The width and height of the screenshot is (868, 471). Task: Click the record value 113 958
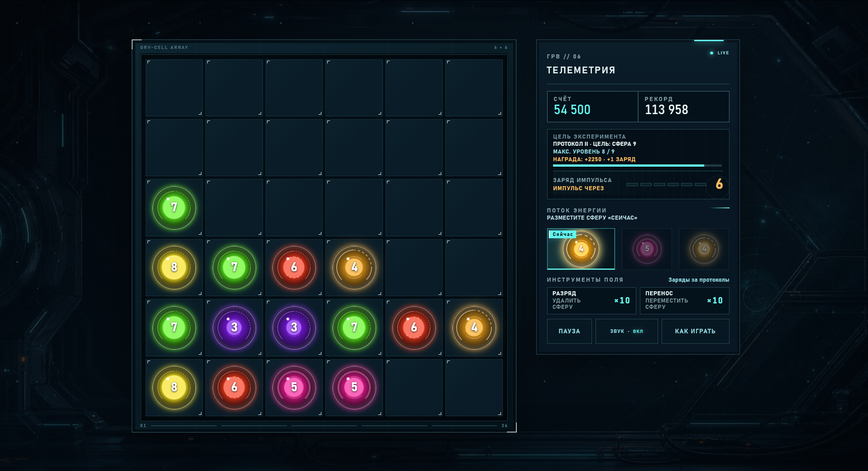tap(666, 110)
